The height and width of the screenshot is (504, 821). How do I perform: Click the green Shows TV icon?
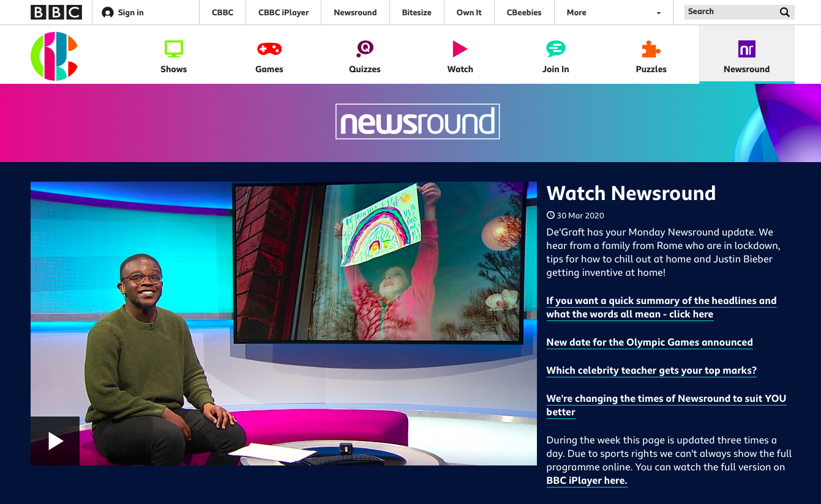click(173, 49)
